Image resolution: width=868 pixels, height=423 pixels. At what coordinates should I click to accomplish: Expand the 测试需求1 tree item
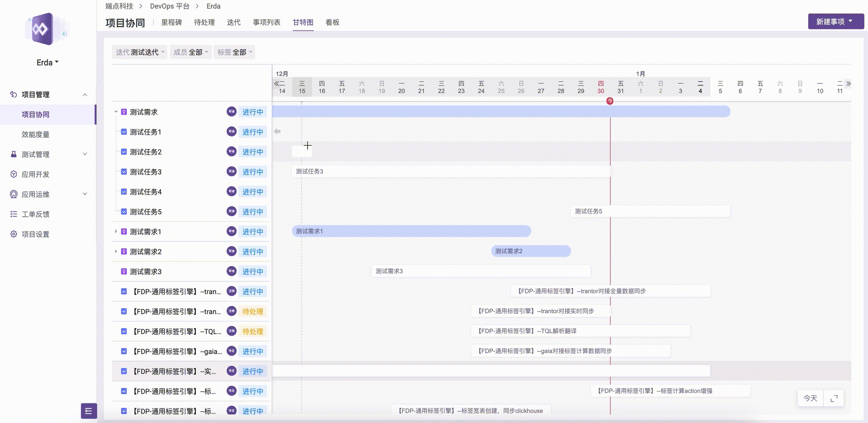116,231
